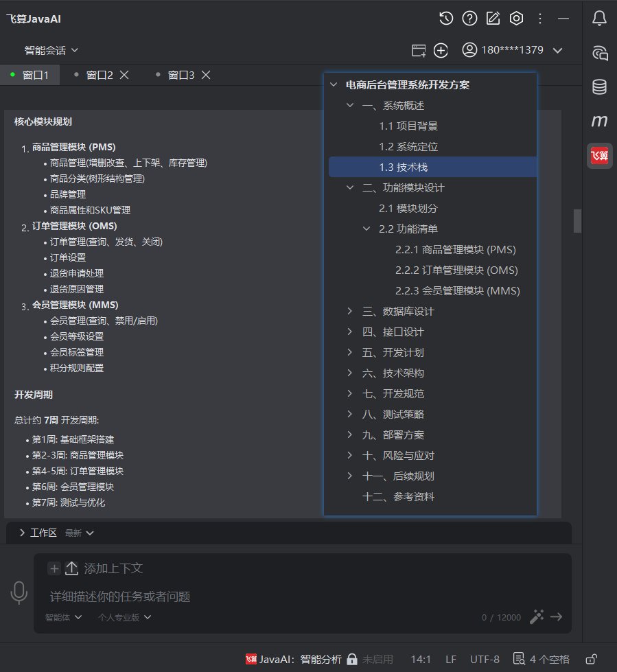The image size is (617, 672).
Task: Open the 个人专业版 dropdown
Action: click(125, 617)
